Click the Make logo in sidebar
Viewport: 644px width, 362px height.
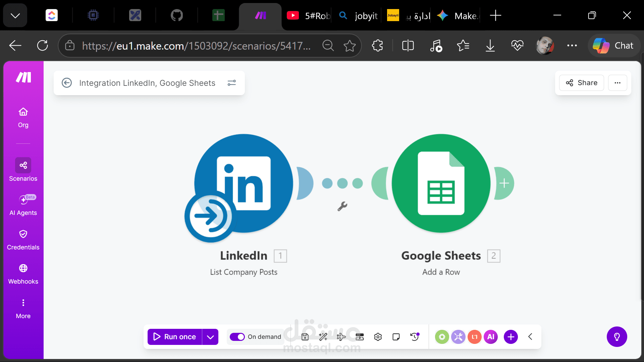point(23,77)
